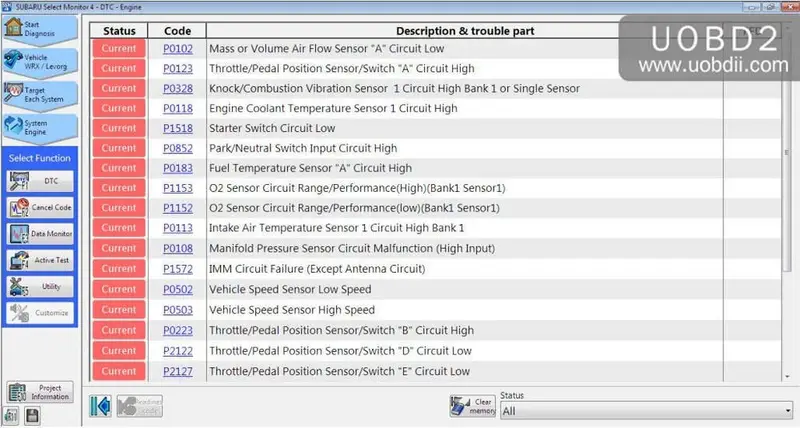
Task: Select 'Vehicle Speed Sensor High Speed' description
Action: (x=292, y=310)
